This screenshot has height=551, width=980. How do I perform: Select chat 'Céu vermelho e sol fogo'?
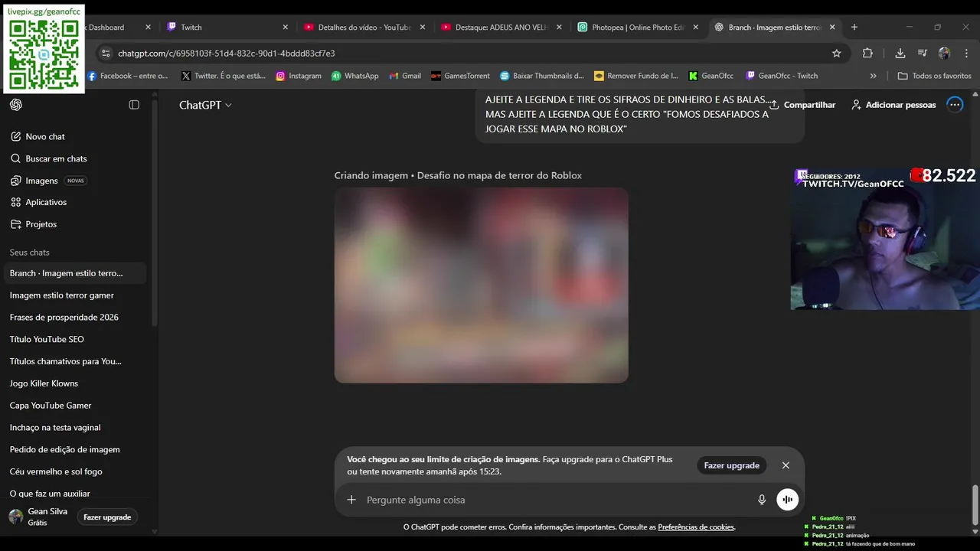click(73, 471)
